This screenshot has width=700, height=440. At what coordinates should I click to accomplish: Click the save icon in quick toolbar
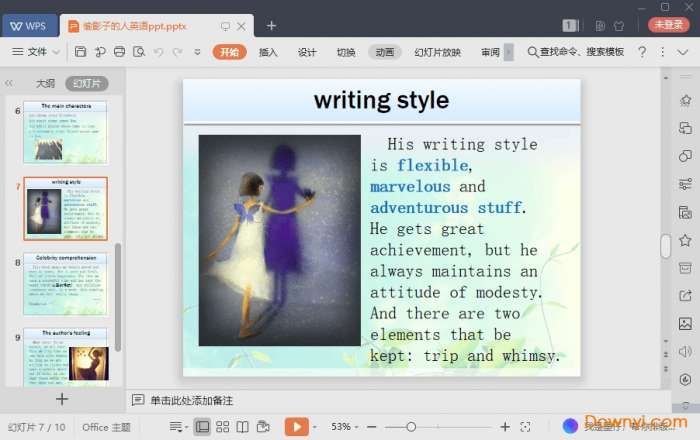(82, 52)
